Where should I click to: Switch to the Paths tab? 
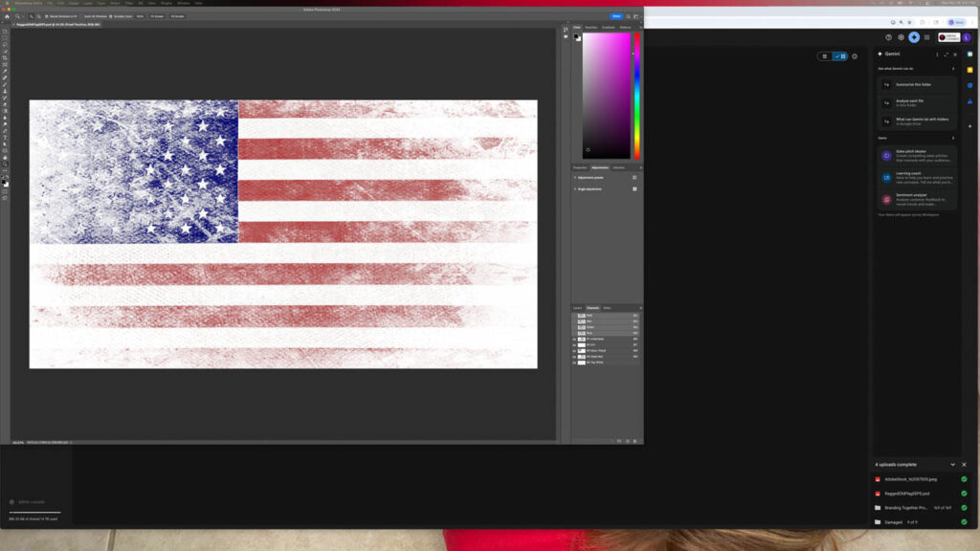point(606,308)
